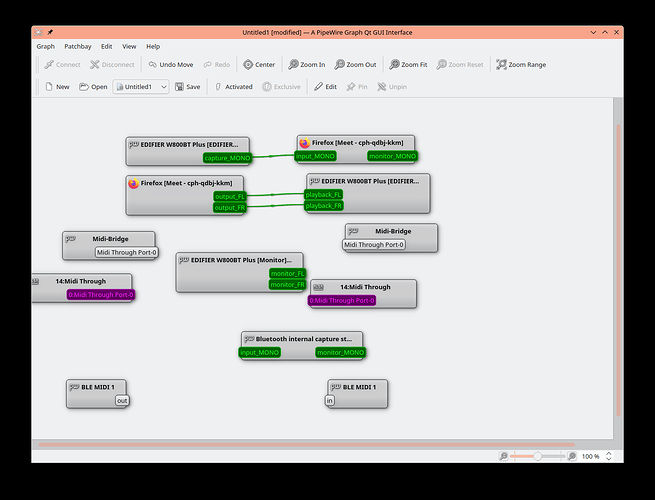Select right 14:Midi Through purple port
The height and width of the screenshot is (500, 655).
pos(342,301)
